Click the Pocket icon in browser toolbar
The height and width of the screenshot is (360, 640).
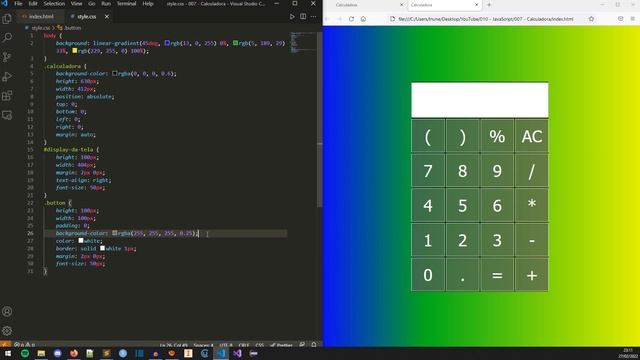620,19
